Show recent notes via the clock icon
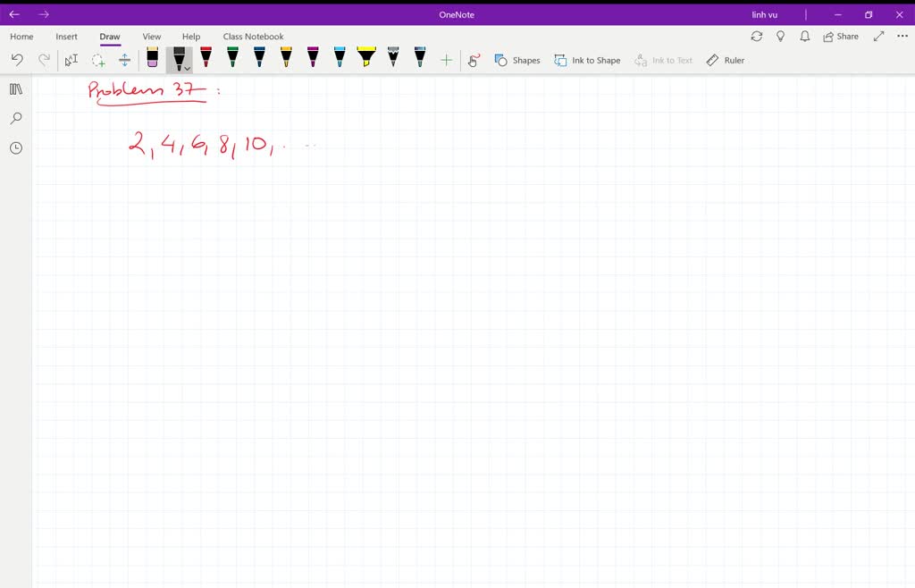The image size is (915, 588). pyautogui.click(x=15, y=147)
